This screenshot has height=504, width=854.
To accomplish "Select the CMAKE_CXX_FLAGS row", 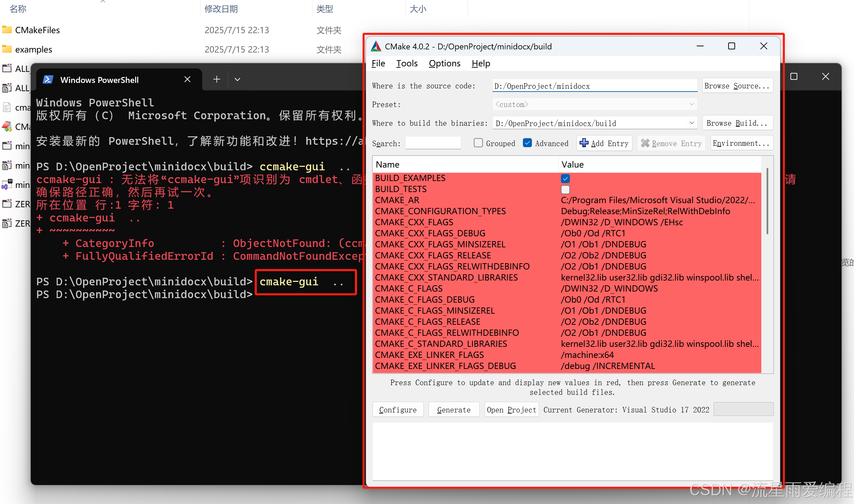I will tap(567, 222).
